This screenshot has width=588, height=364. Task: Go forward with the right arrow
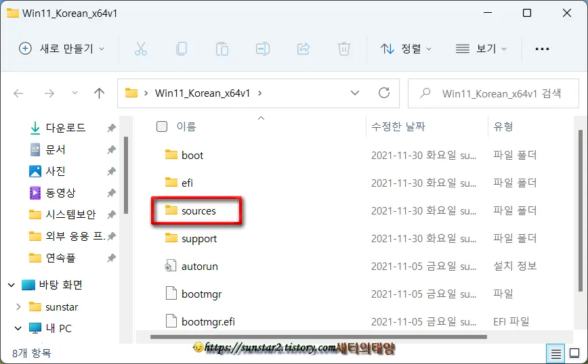49,93
